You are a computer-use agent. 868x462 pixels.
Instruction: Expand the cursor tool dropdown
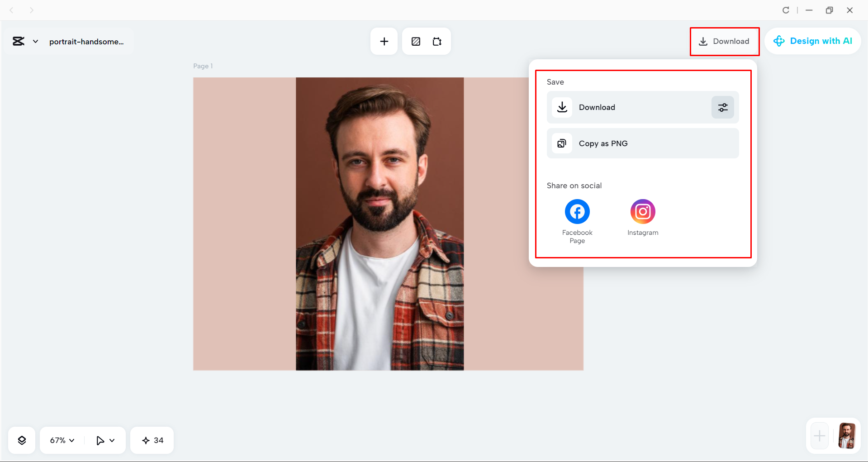(x=105, y=439)
